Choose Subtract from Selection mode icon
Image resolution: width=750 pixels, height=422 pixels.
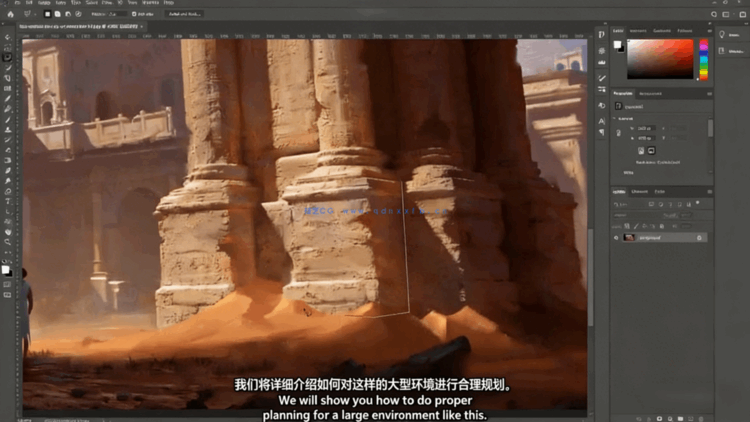68,14
